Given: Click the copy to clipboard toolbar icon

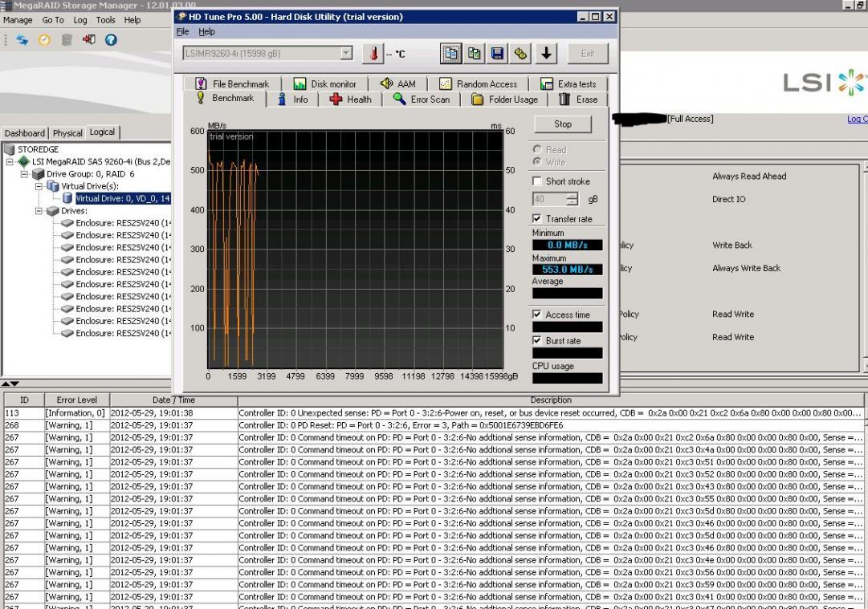Looking at the screenshot, I should coord(452,54).
